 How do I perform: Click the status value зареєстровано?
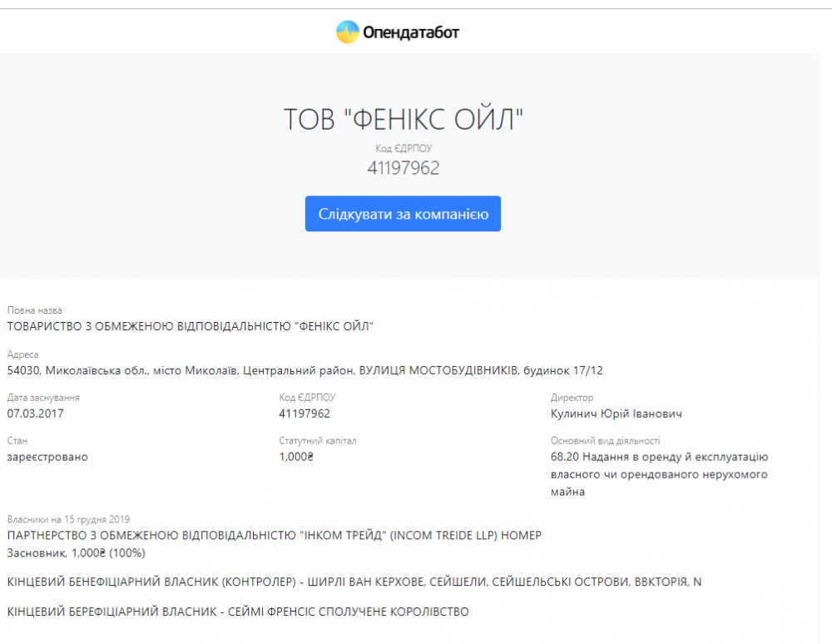pos(47,457)
